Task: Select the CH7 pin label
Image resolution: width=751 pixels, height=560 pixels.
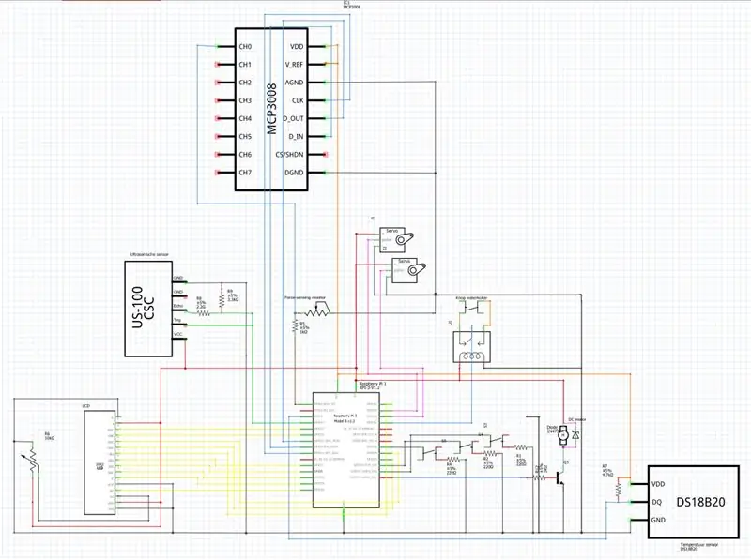Action: (245, 173)
